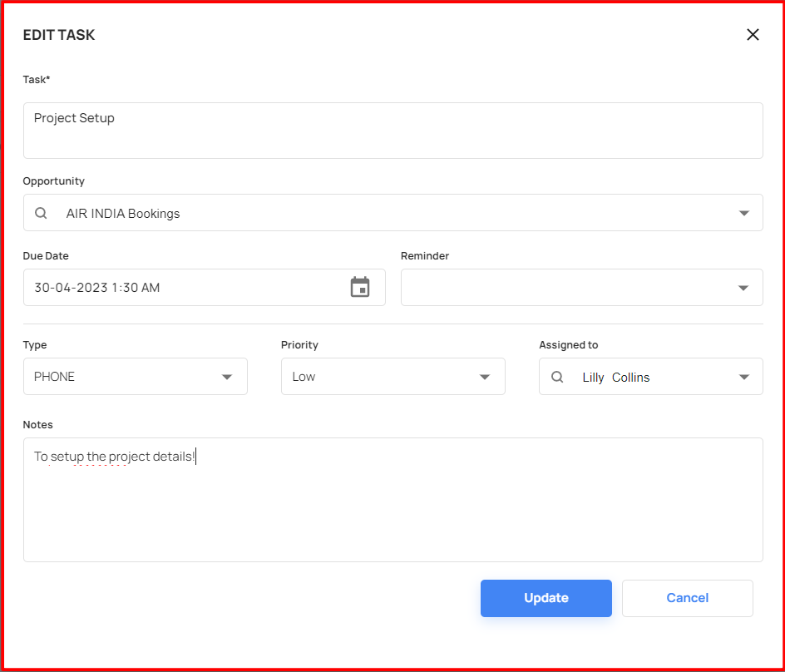Click the Opportunity field label

point(53,180)
